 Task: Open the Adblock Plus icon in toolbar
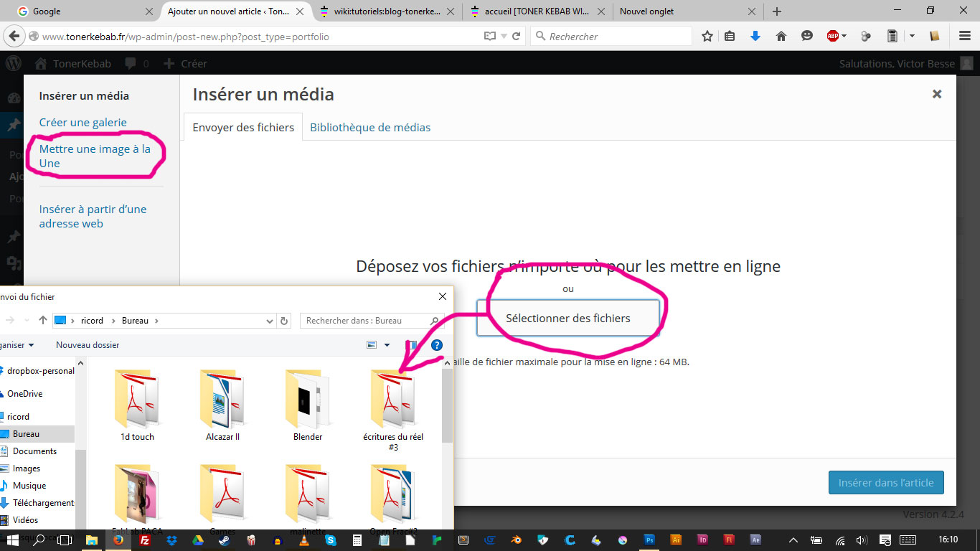(833, 37)
